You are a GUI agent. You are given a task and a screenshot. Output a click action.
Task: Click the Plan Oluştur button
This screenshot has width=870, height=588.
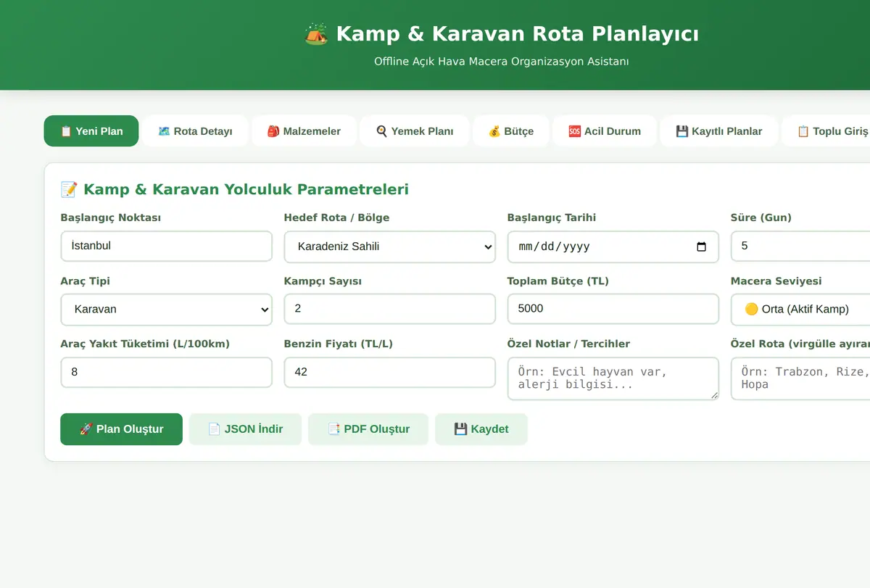click(121, 429)
